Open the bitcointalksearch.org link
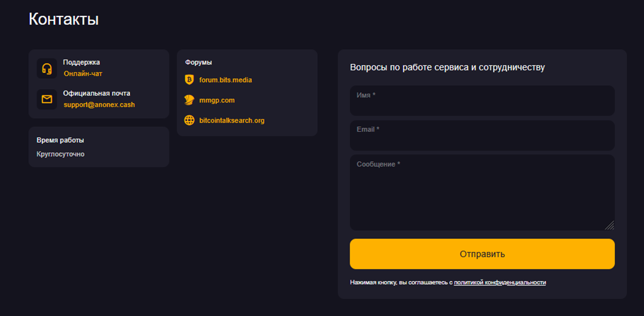 click(x=232, y=120)
